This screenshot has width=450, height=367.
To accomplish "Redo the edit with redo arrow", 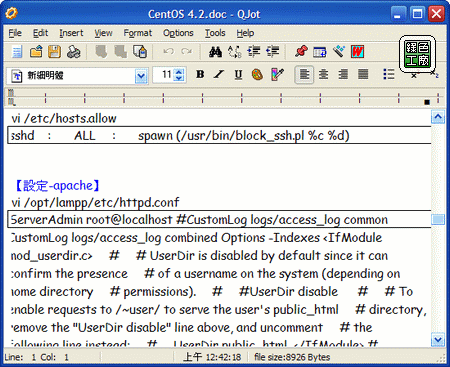I will [x=186, y=51].
